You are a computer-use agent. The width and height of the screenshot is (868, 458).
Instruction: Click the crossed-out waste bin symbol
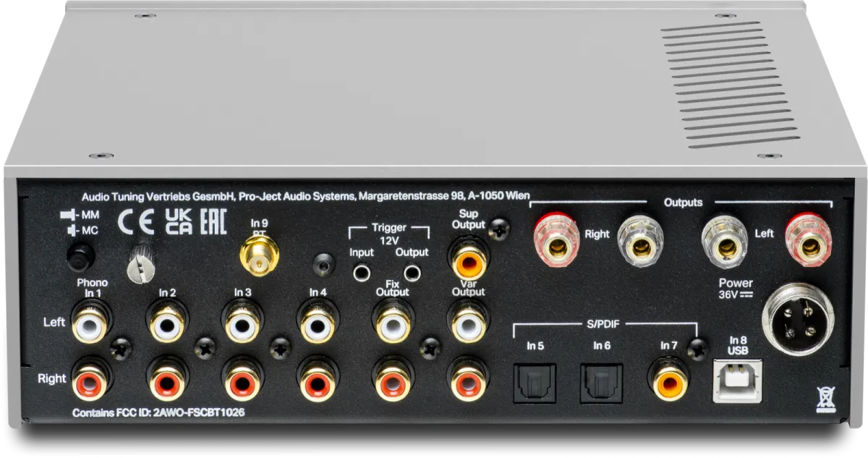pyautogui.click(x=822, y=398)
